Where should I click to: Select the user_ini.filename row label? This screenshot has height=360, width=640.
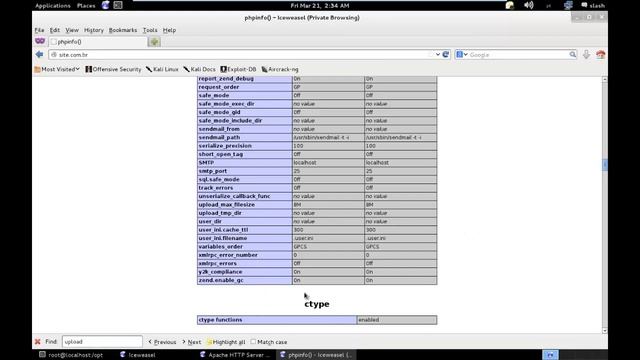222,238
